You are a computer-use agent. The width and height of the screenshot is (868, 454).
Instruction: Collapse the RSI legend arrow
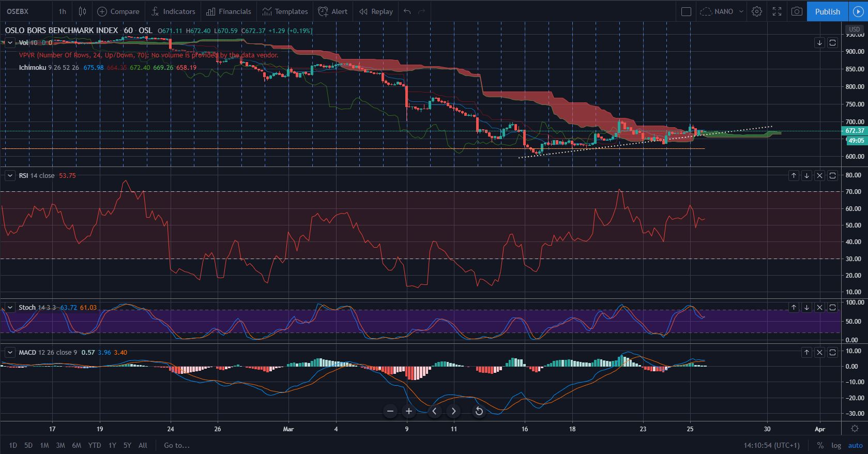tap(10, 176)
